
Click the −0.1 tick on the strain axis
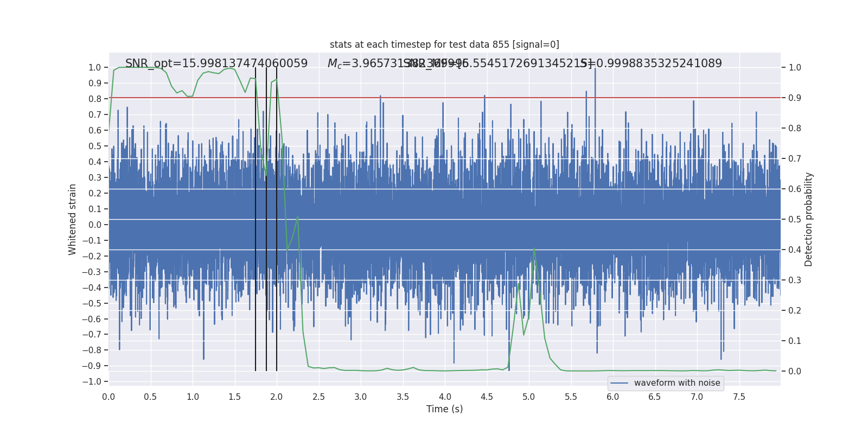click(x=92, y=240)
